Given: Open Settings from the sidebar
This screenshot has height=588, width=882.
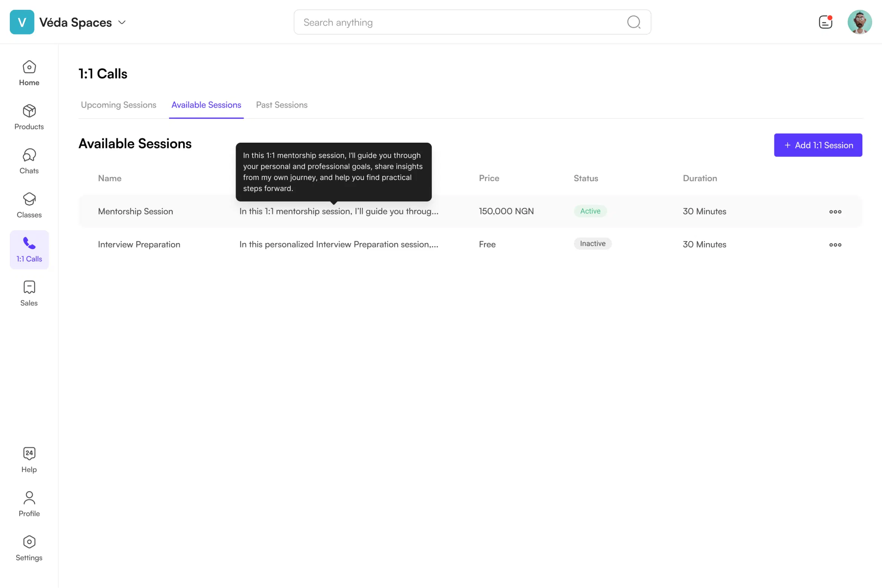Looking at the screenshot, I should tap(29, 549).
